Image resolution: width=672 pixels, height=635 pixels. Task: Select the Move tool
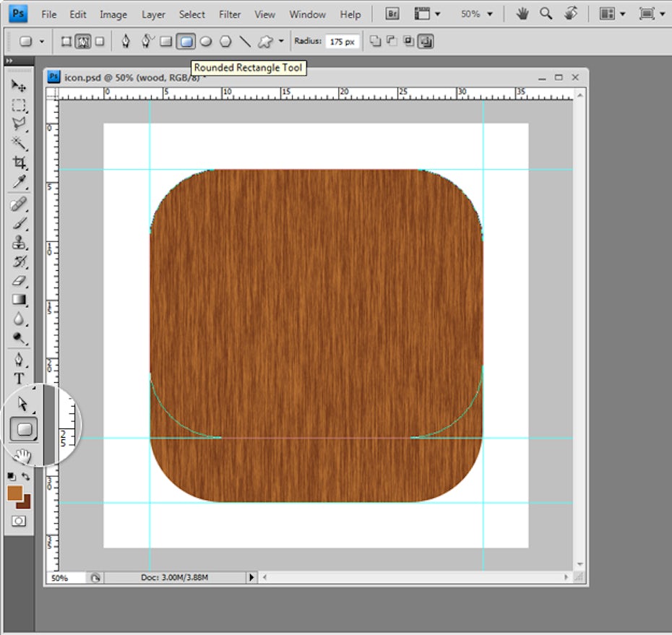click(x=19, y=86)
